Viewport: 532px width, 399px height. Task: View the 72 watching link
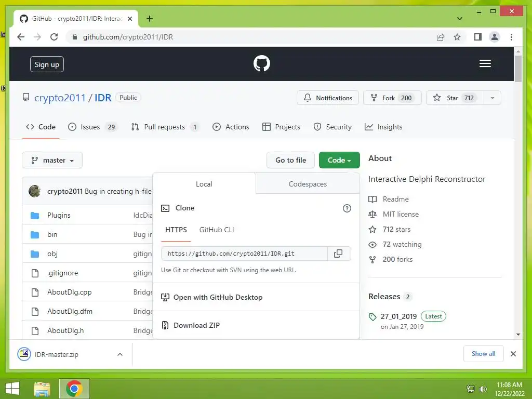402,244
